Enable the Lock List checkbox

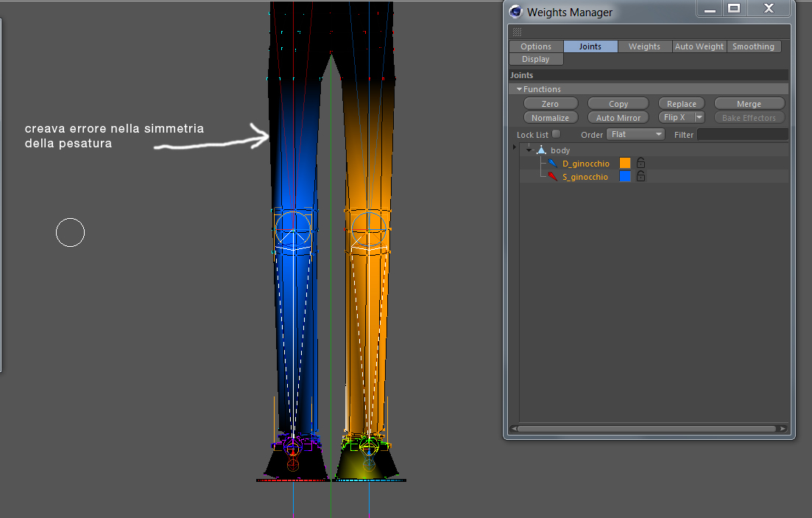(x=556, y=134)
